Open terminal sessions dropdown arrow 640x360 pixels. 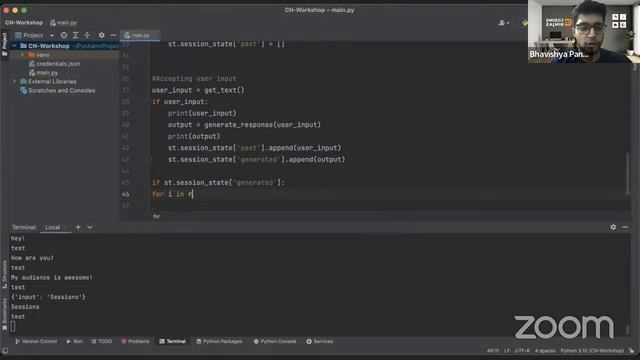89,227
